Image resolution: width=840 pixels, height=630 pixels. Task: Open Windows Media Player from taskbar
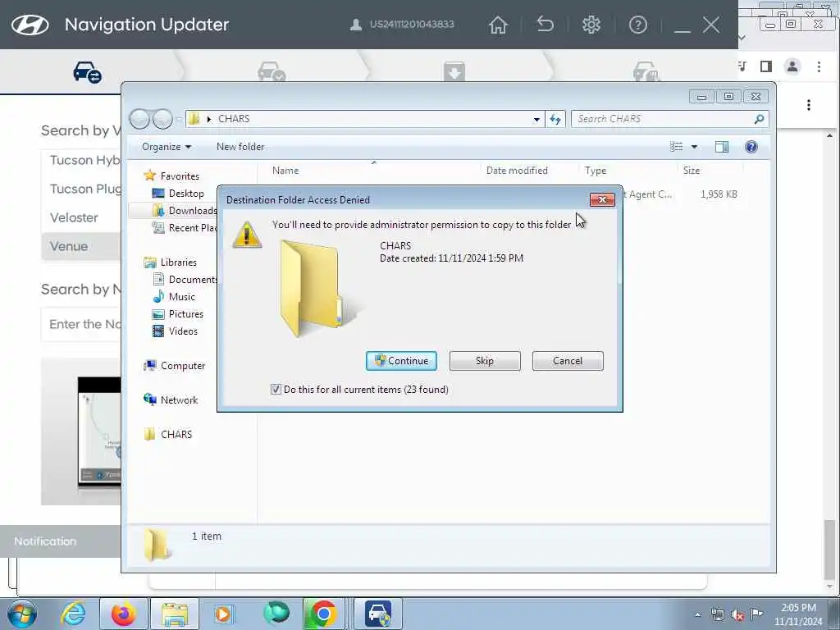pyautogui.click(x=223, y=614)
